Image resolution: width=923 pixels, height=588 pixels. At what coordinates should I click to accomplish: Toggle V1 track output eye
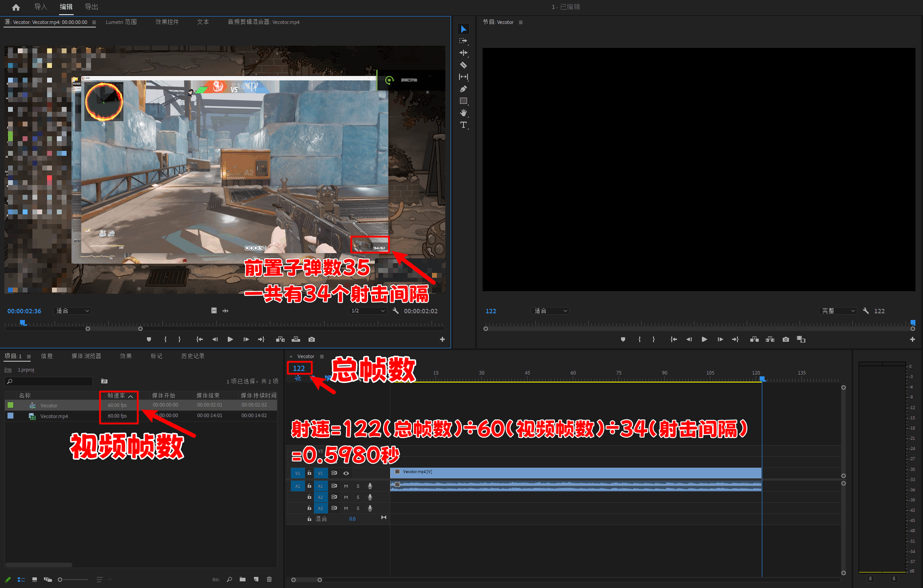click(346, 474)
